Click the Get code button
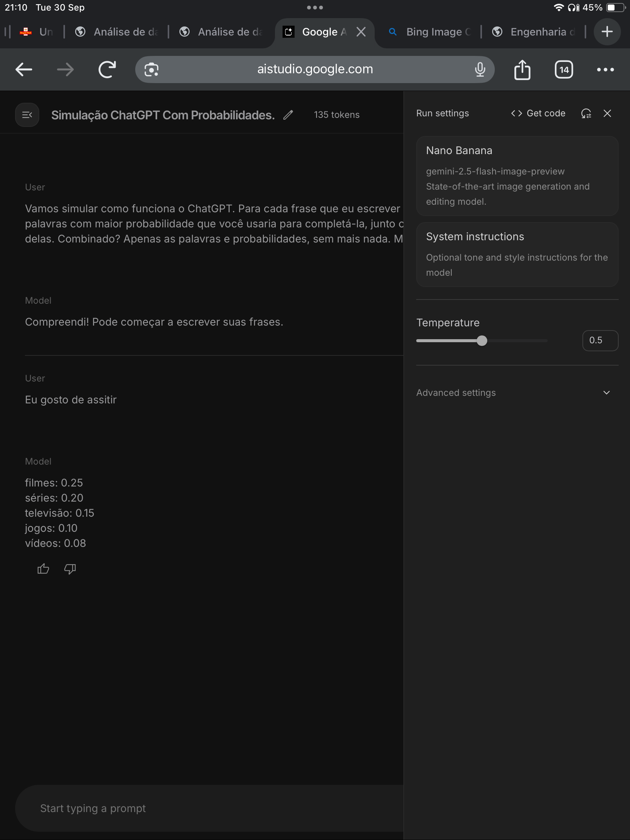630x840 pixels. pos(538,113)
